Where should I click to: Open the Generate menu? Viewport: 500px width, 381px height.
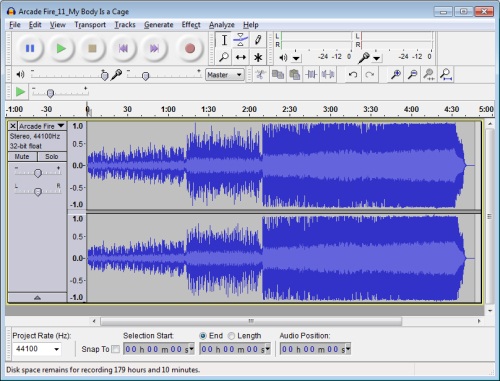click(x=159, y=25)
